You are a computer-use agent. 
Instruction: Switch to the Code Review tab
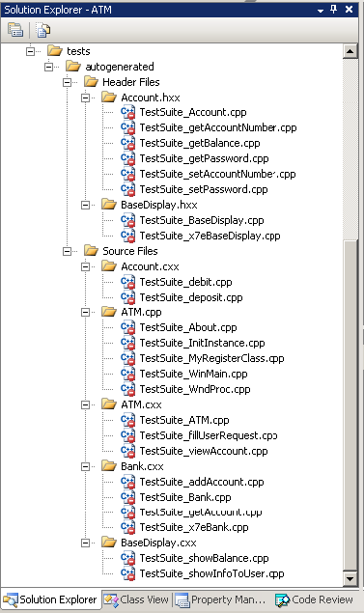point(315,599)
